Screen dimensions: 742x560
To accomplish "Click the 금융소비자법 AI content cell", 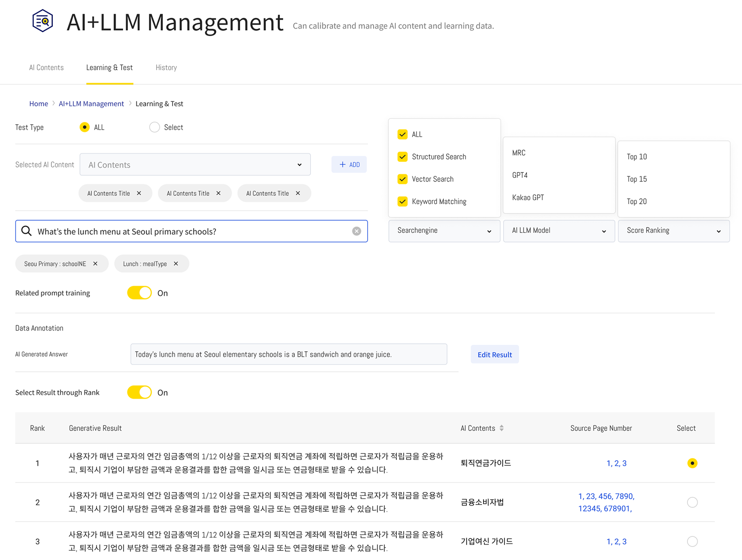I will (482, 502).
